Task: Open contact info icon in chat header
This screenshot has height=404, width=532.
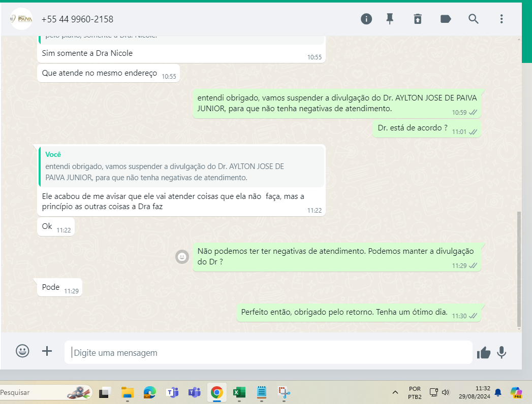Action: (366, 19)
